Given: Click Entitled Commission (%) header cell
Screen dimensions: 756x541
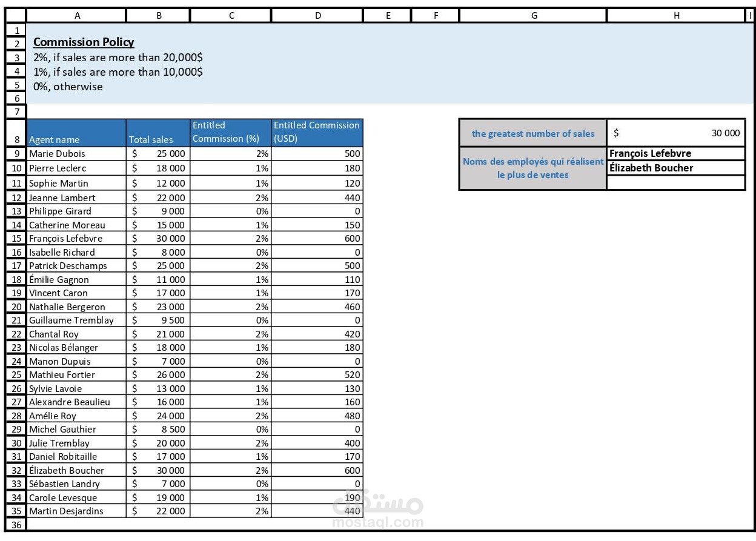Looking at the screenshot, I should (x=231, y=133).
